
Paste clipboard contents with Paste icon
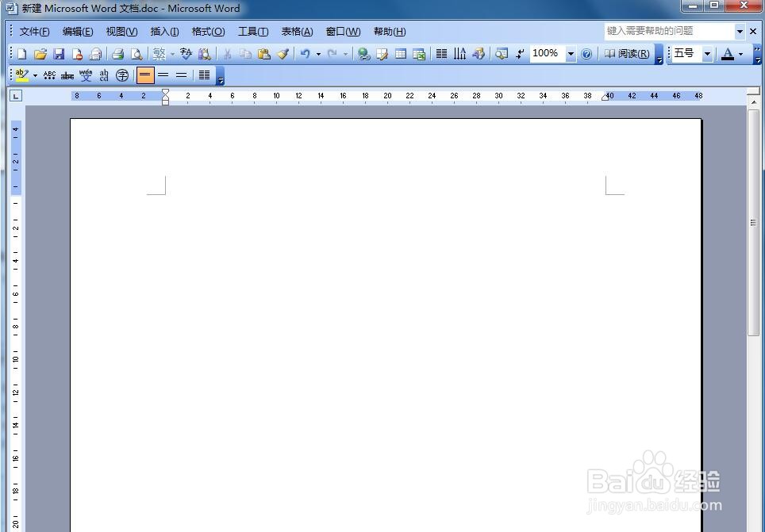pyautogui.click(x=264, y=54)
